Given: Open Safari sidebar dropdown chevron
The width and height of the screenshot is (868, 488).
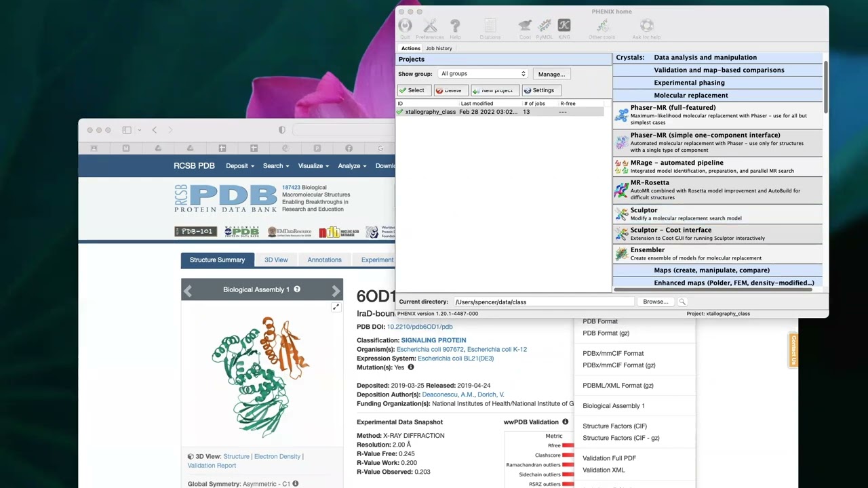Looking at the screenshot, I should [x=139, y=130].
